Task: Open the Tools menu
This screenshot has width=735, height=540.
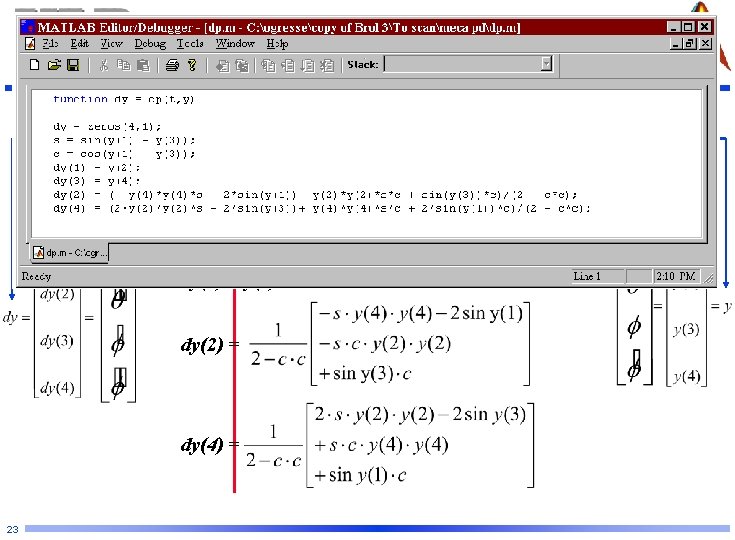Action: pos(190,44)
